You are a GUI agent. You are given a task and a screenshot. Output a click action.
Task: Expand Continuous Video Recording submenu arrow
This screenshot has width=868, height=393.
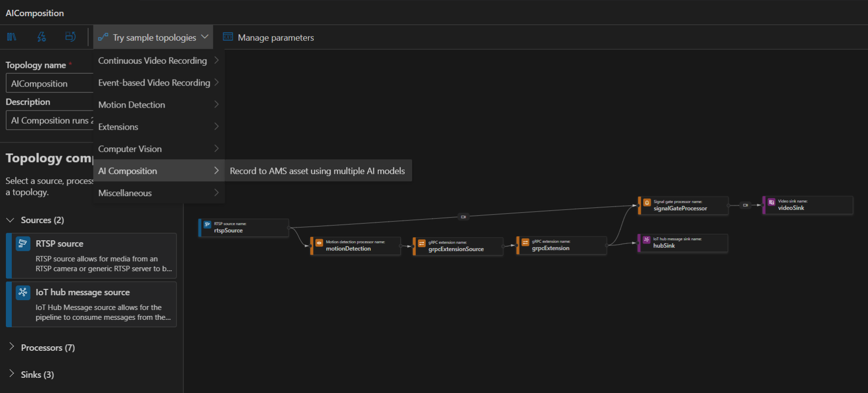click(216, 60)
